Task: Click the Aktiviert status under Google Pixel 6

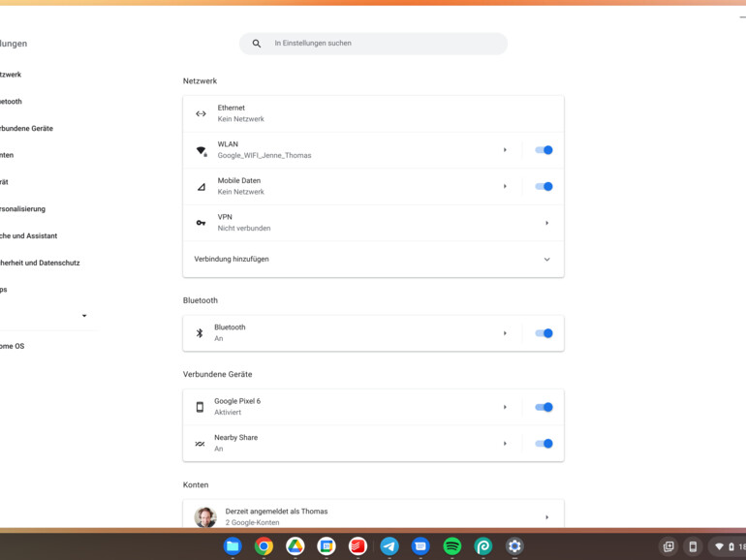Action: click(228, 413)
